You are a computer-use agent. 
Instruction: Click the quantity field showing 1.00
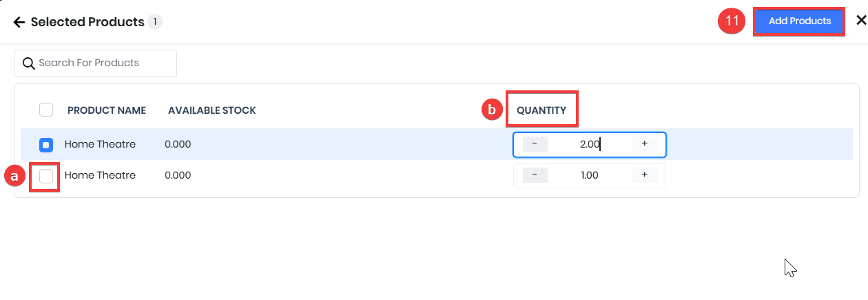coord(590,175)
